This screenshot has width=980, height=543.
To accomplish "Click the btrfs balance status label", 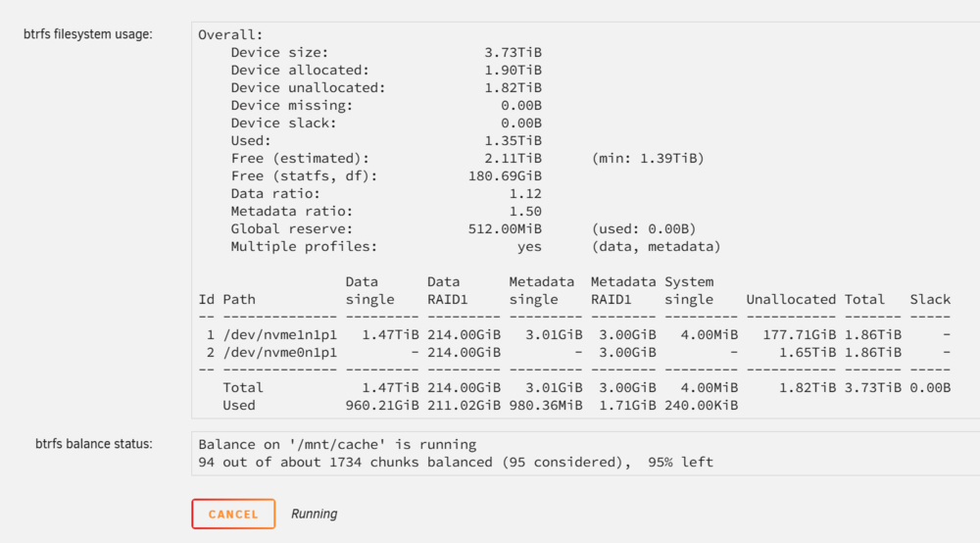I will pos(94,444).
